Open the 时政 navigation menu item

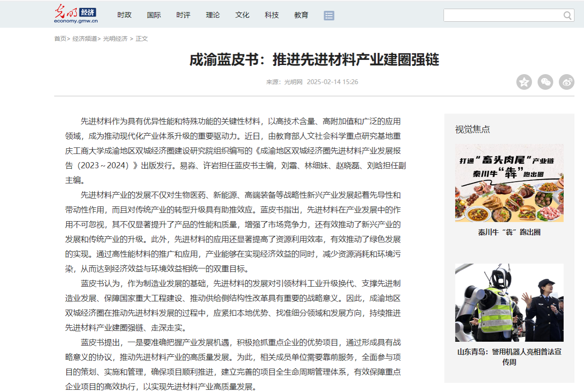tap(124, 15)
